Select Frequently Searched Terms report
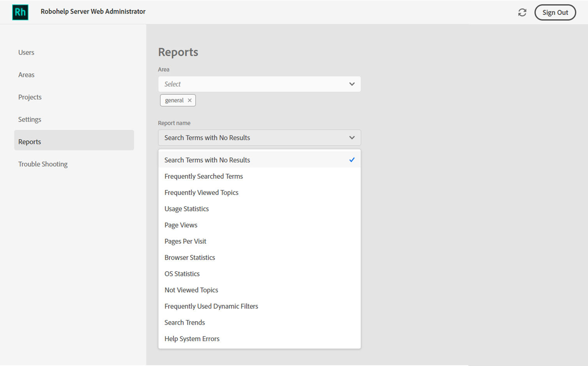This screenshot has height=366, width=588. (x=260, y=176)
